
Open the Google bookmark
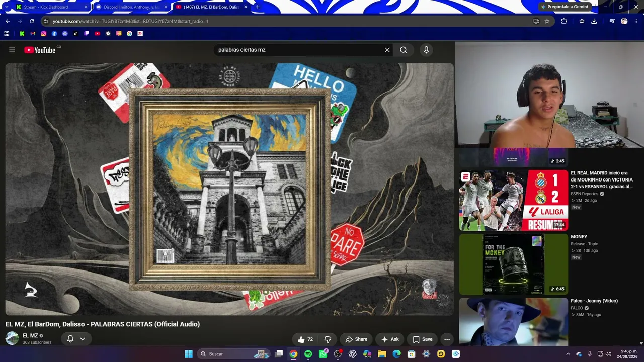click(x=129, y=34)
